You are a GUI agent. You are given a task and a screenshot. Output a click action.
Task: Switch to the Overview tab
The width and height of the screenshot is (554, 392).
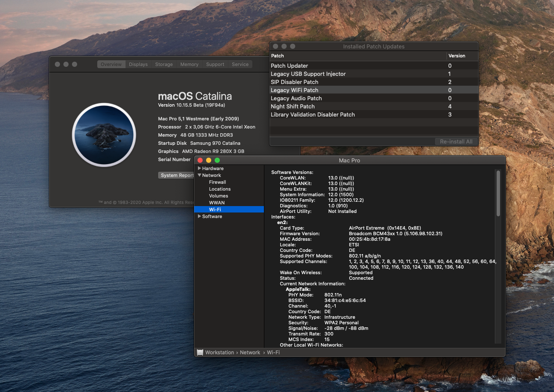coord(111,64)
